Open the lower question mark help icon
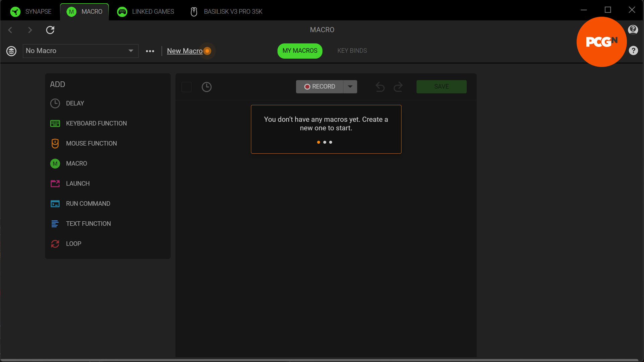 click(633, 51)
